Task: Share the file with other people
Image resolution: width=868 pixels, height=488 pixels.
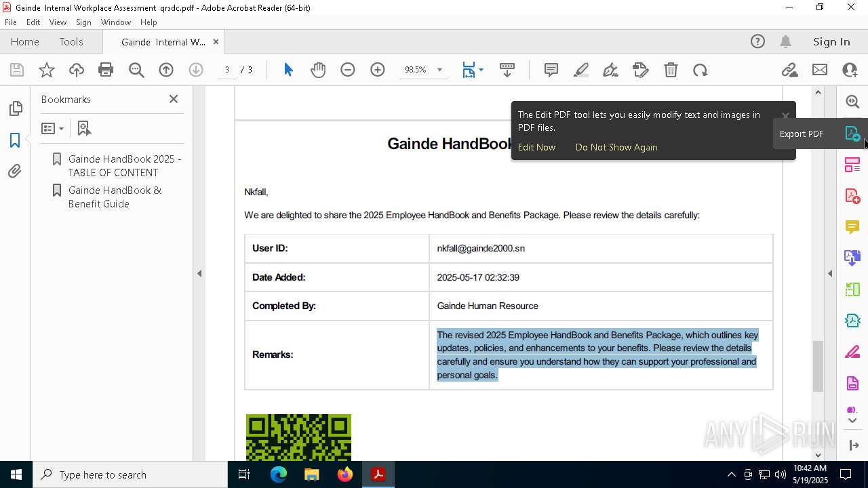Action: [850, 70]
